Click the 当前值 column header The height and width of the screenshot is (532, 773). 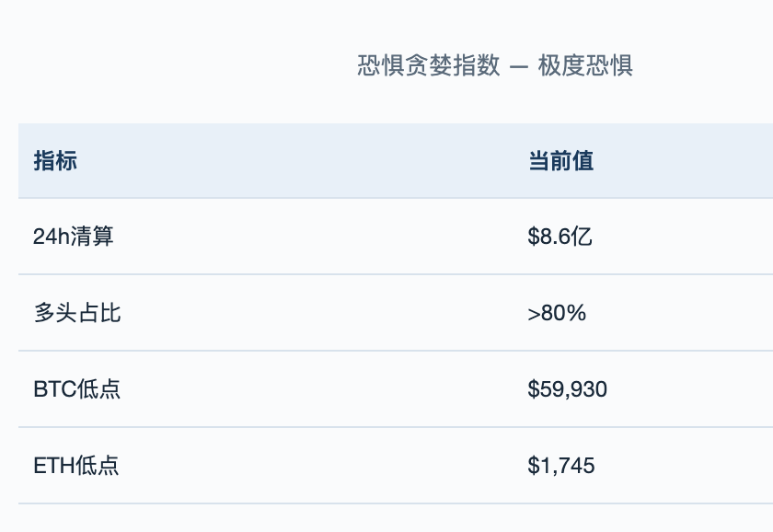pyautogui.click(x=560, y=161)
